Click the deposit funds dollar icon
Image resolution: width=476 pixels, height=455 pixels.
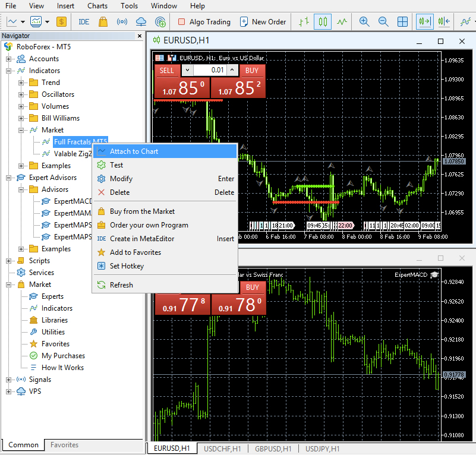61,21
